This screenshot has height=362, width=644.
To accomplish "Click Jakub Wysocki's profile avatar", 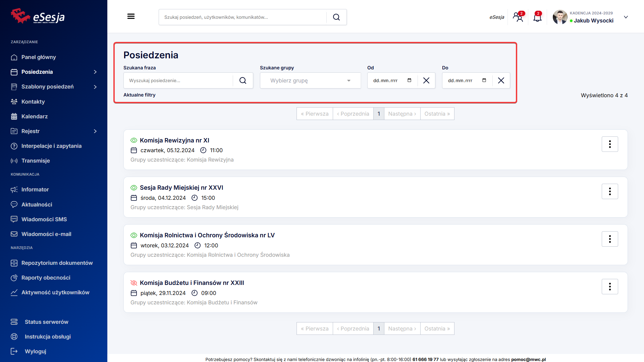I will click(x=560, y=17).
